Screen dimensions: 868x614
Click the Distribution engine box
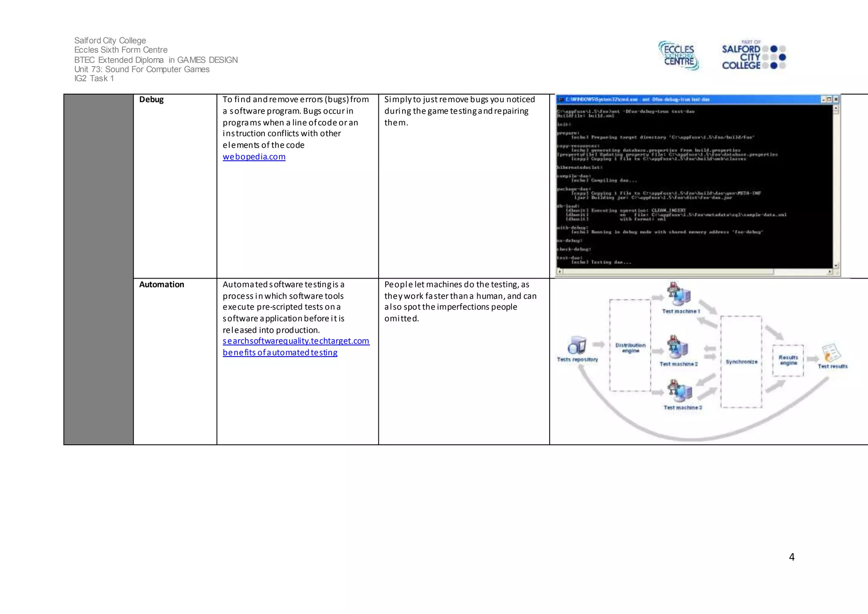(x=630, y=346)
